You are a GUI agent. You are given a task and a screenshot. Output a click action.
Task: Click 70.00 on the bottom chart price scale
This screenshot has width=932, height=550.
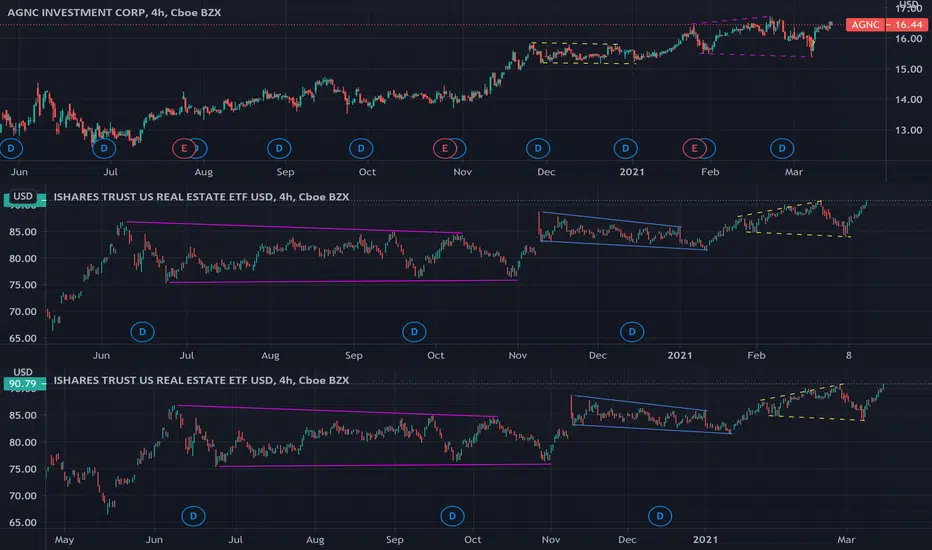click(23, 496)
